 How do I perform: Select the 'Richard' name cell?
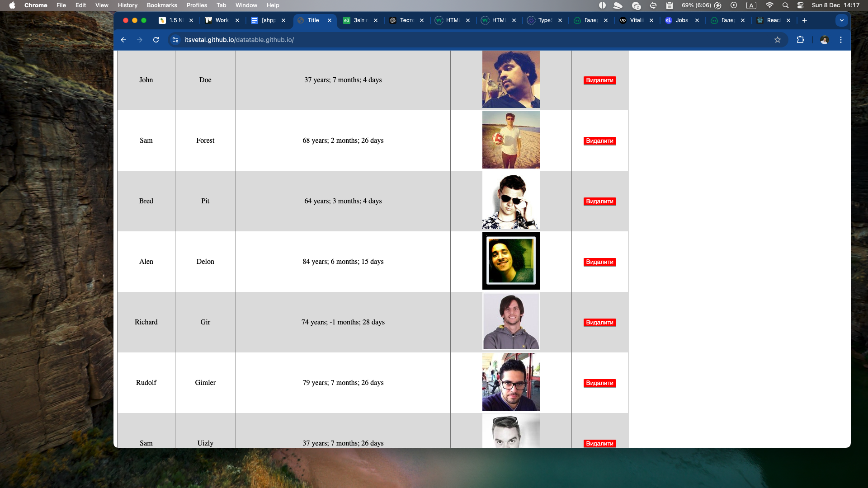(146, 322)
